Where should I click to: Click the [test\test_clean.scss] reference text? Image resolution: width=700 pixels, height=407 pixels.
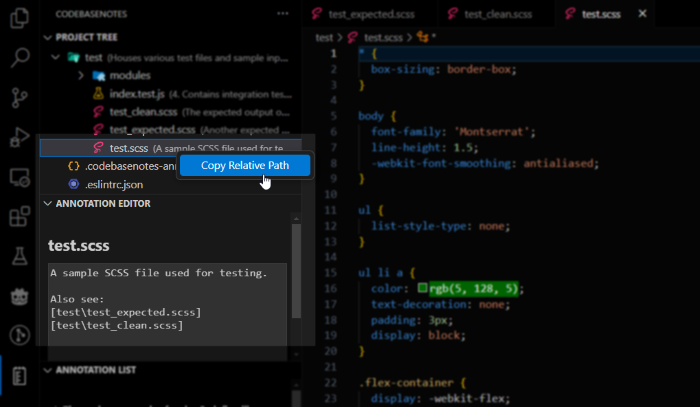click(x=117, y=325)
